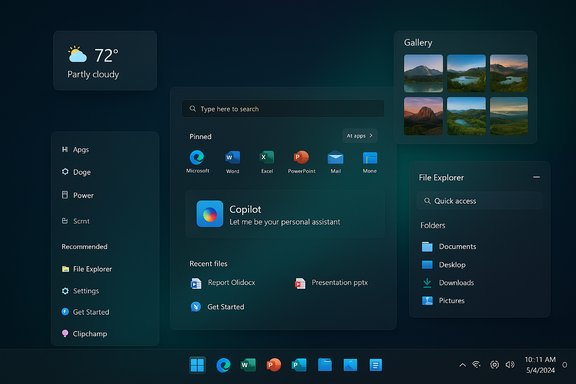576x384 pixels.
Task: Show hidden tray icons chevron
Action: pyautogui.click(x=462, y=365)
